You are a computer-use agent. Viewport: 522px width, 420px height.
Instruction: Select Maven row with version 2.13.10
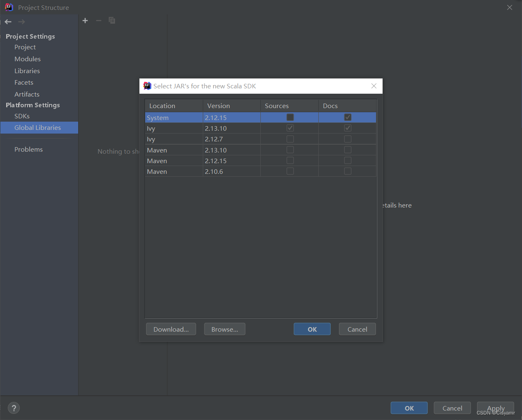tap(261, 150)
